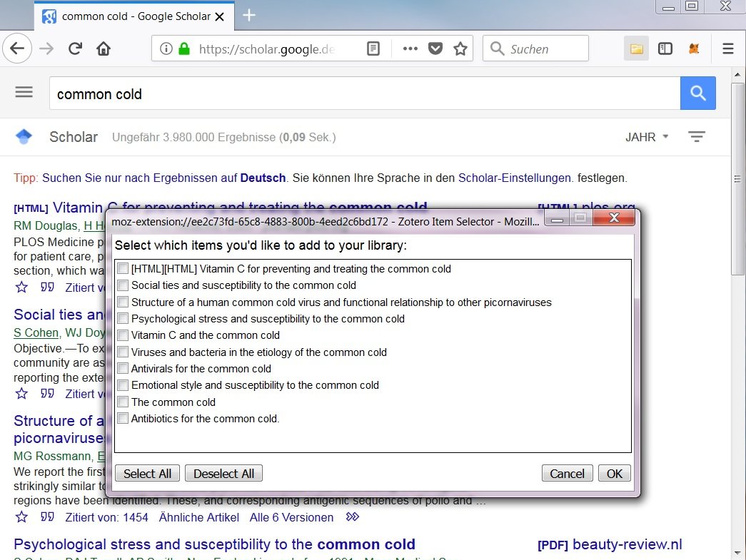Open the Scholar navigation hamburger menu

[24, 92]
